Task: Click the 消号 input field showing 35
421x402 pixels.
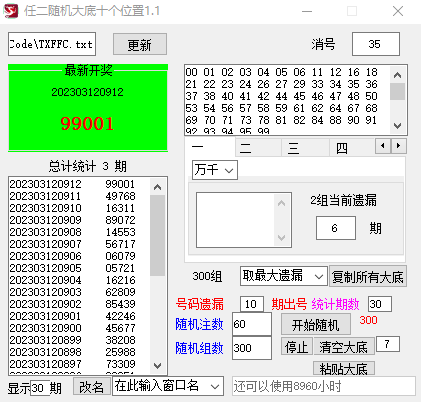Action: (x=376, y=44)
